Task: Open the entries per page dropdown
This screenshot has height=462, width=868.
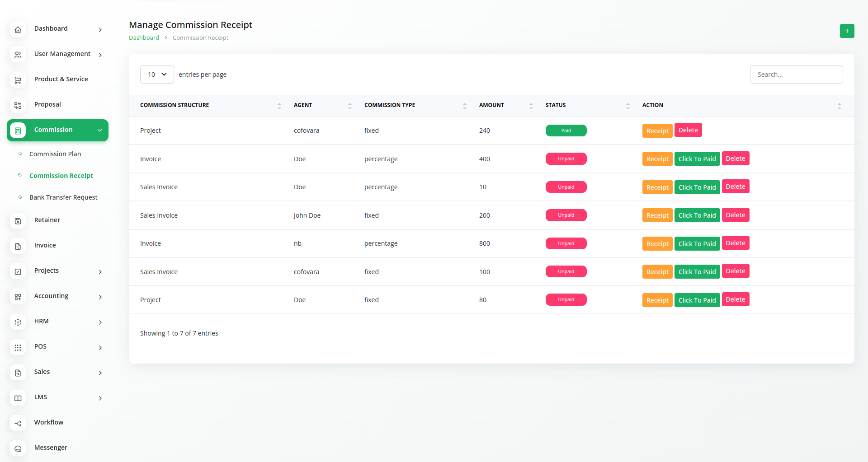Action: 157,75
